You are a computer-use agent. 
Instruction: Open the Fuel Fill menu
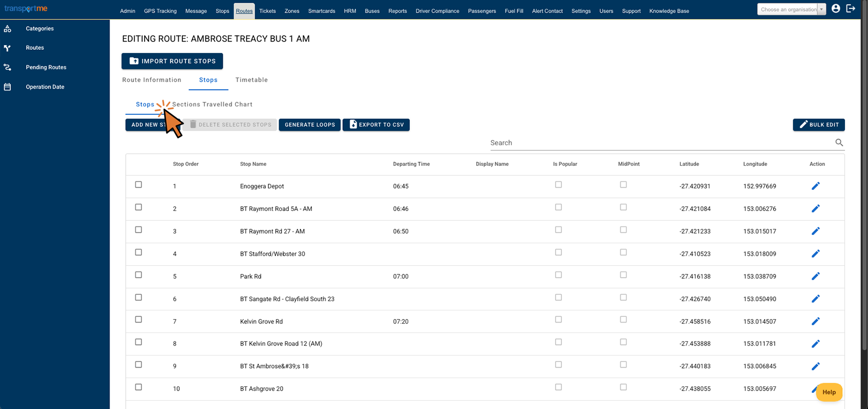click(514, 11)
